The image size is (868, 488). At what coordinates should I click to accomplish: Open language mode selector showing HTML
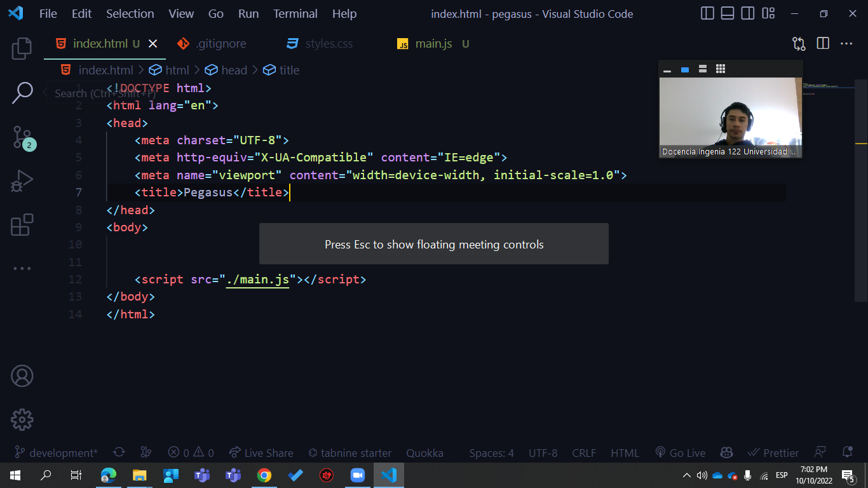point(625,452)
